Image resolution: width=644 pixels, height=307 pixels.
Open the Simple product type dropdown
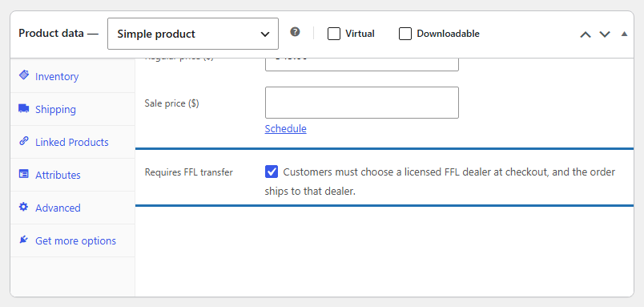click(x=193, y=34)
